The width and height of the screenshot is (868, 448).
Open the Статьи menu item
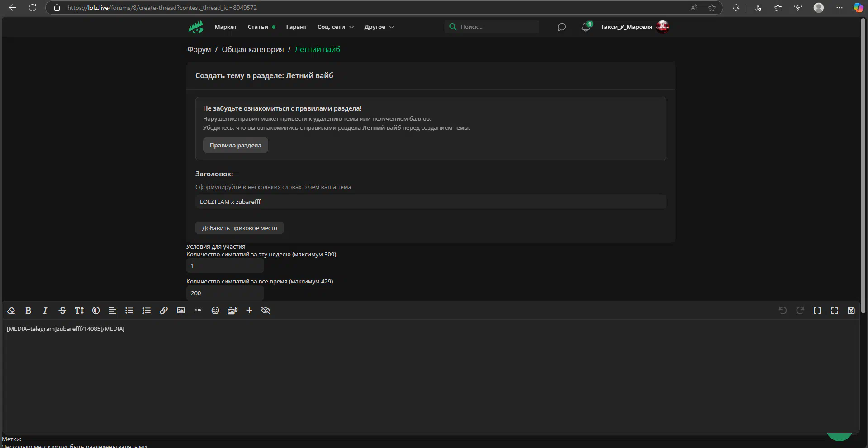[x=258, y=27]
